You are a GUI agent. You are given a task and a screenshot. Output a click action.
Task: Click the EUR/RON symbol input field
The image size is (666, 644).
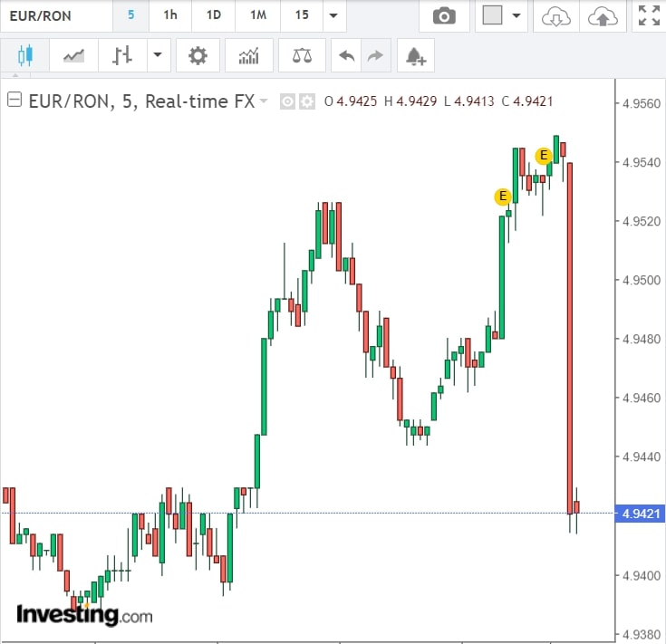coord(54,16)
